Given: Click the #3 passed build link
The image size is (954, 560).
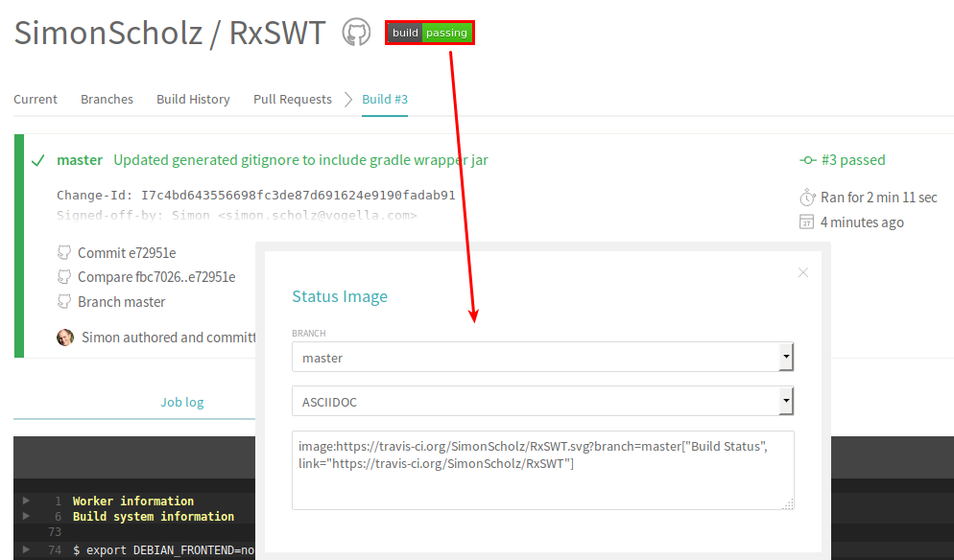Looking at the screenshot, I should pyautogui.click(x=853, y=160).
